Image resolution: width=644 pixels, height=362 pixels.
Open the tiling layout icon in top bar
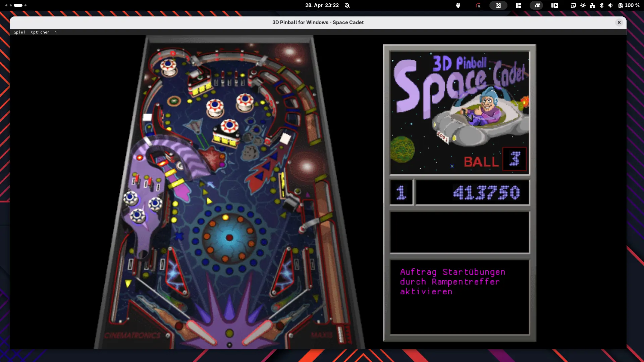519,5
